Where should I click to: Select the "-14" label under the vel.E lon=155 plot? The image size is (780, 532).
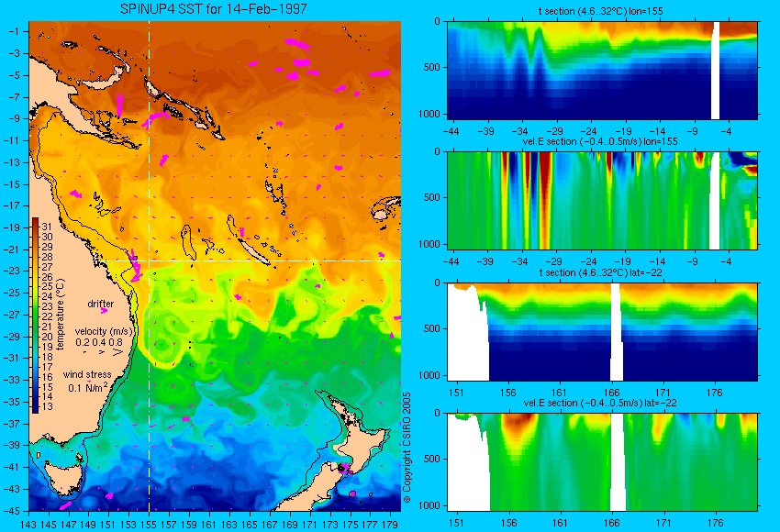pyautogui.click(x=658, y=261)
